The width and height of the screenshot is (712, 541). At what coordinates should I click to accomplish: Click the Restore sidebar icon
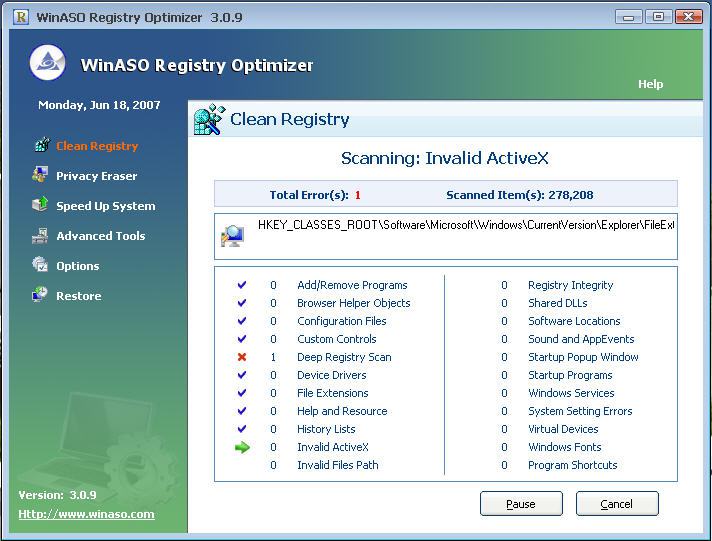41,295
